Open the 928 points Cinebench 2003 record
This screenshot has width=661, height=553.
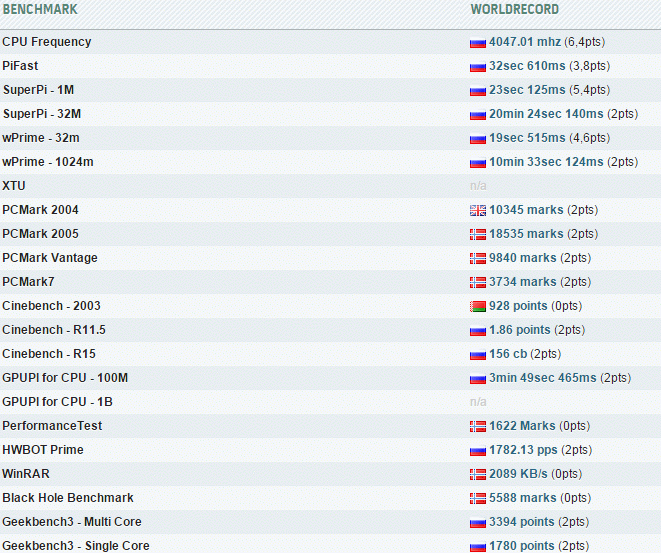click(x=518, y=306)
